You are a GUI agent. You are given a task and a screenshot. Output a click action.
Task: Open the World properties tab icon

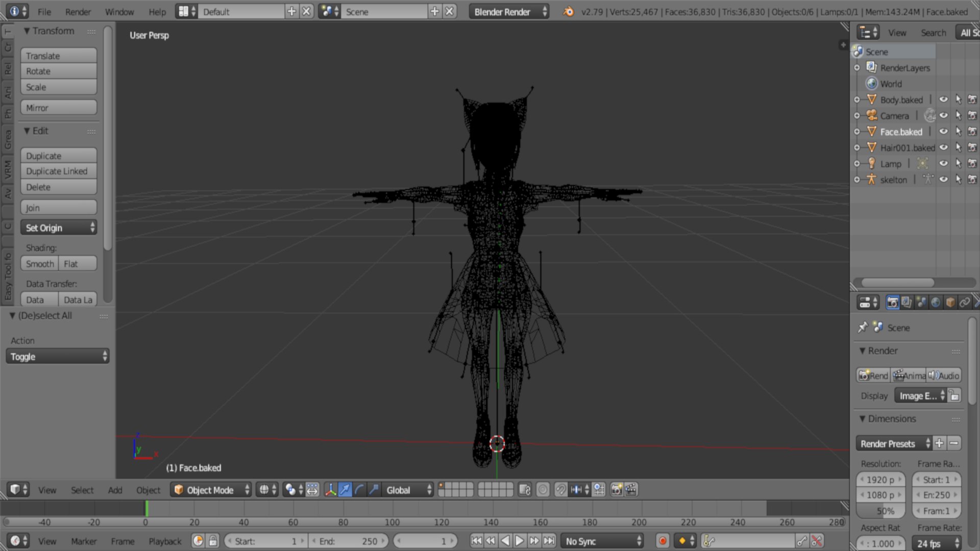pyautogui.click(x=935, y=303)
